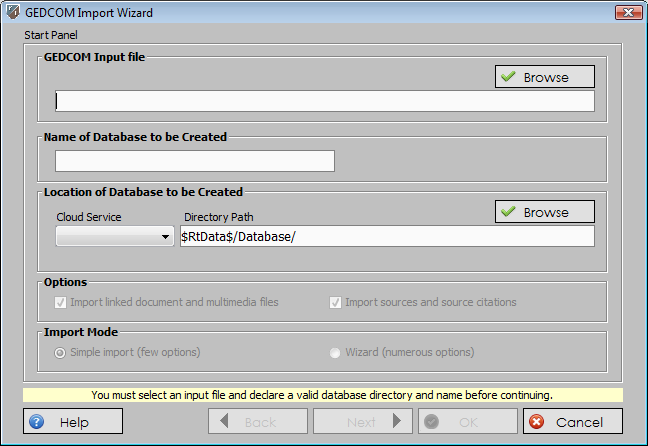Select Wizard (numerous options) radio button
648x446 pixels.
337,352
